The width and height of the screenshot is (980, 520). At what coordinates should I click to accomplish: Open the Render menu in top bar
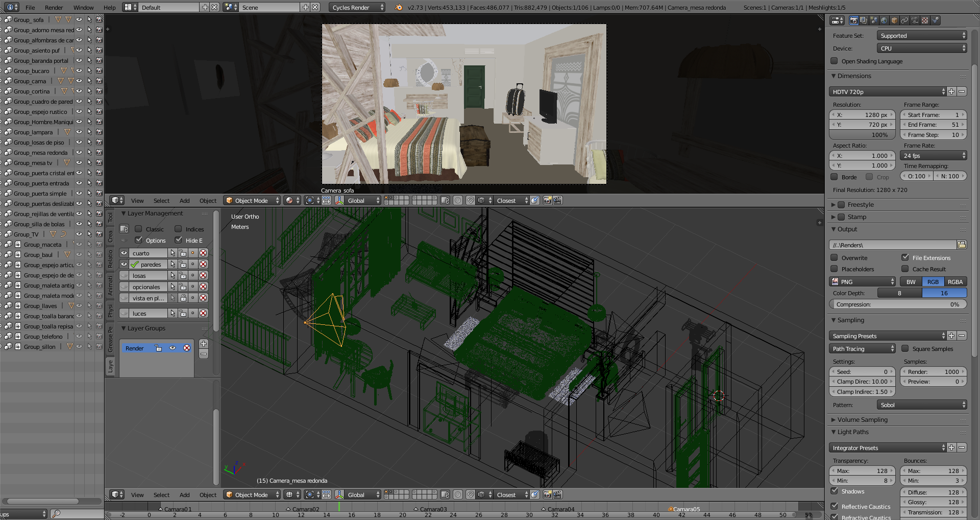(54, 8)
